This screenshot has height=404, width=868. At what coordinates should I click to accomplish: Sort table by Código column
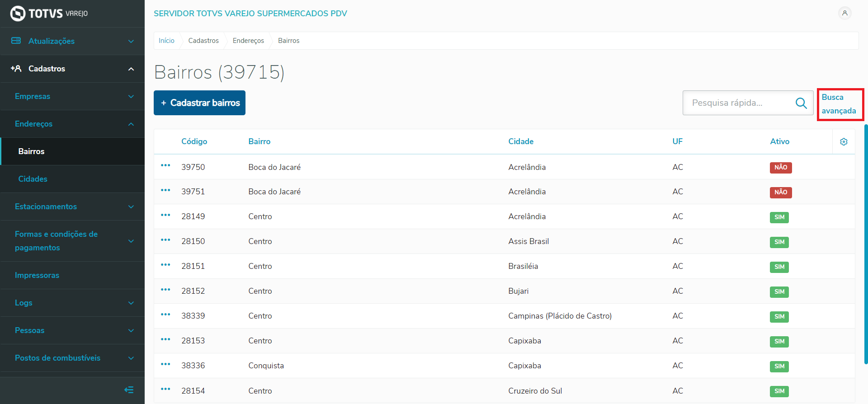[194, 141]
